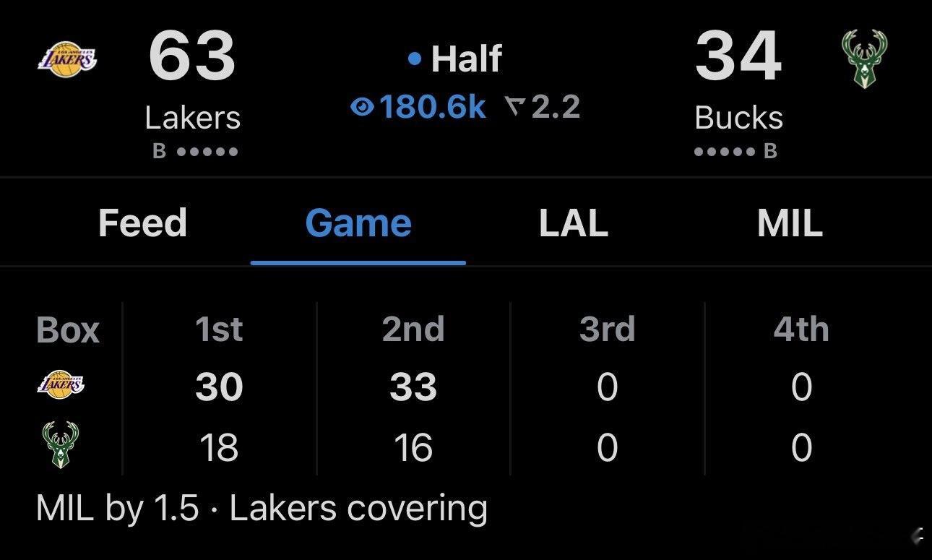Image resolution: width=932 pixels, height=560 pixels.
Task: Tap the Lakers team name
Action: (192, 118)
